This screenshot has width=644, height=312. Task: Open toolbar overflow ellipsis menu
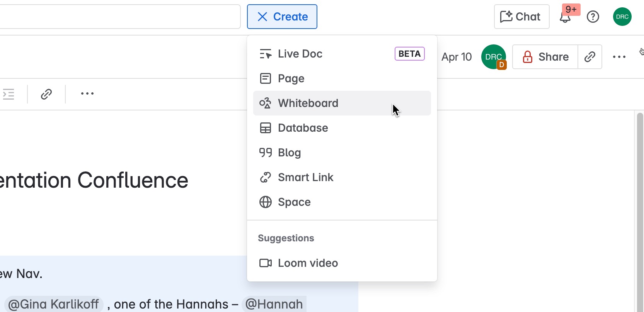pyautogui.click(x=87, y=94)
